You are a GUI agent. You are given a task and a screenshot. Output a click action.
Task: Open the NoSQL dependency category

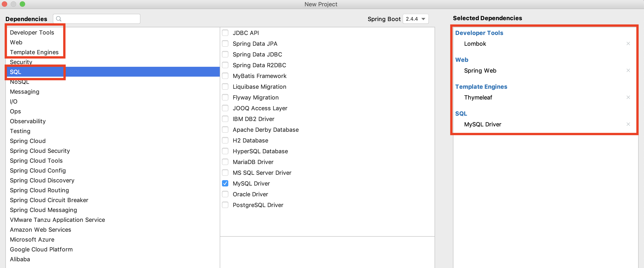click(x=20, y=82)
